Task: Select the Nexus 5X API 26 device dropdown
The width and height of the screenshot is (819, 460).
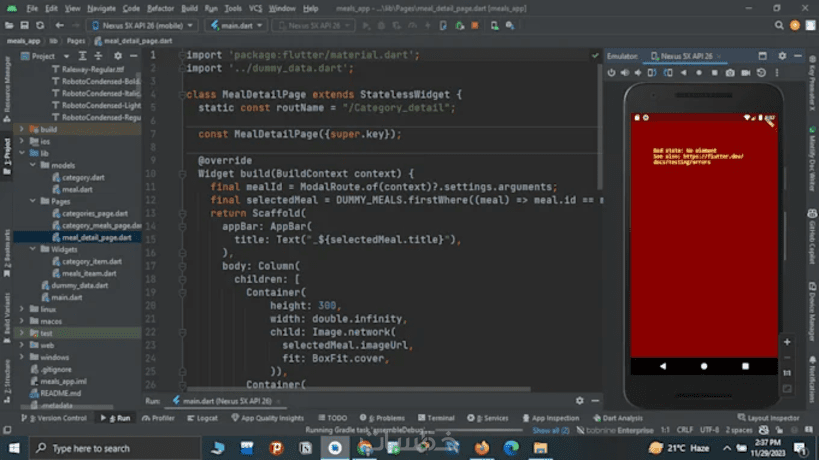Action: [143, 25]
